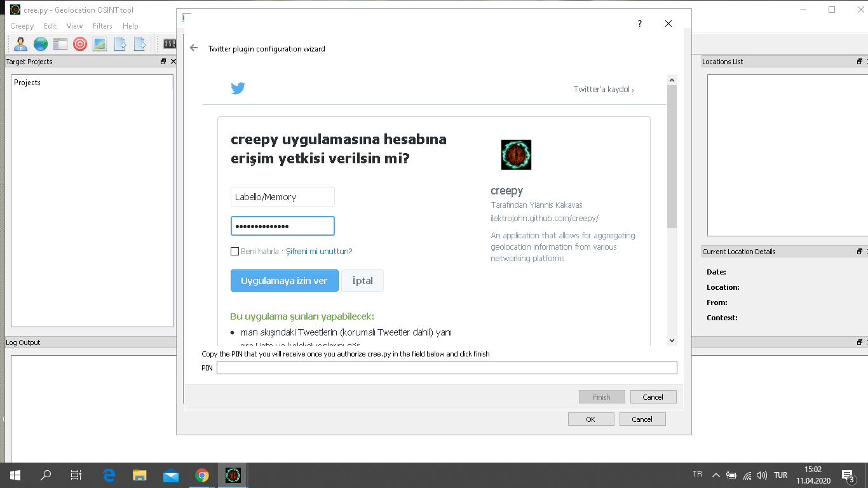Open the window-shaped configuration toolbar icon
This screenshot has height=488, width=868.
[x=60, y=44]
